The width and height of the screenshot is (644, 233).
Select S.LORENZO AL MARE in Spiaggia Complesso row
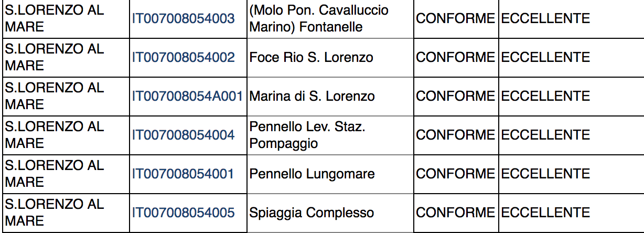[x=55, y=213]
